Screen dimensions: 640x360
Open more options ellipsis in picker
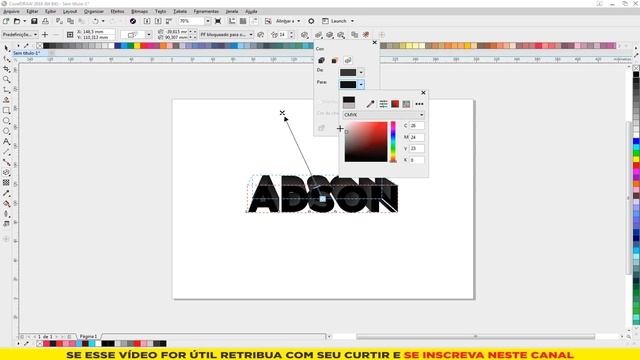[x=419, y=104]
